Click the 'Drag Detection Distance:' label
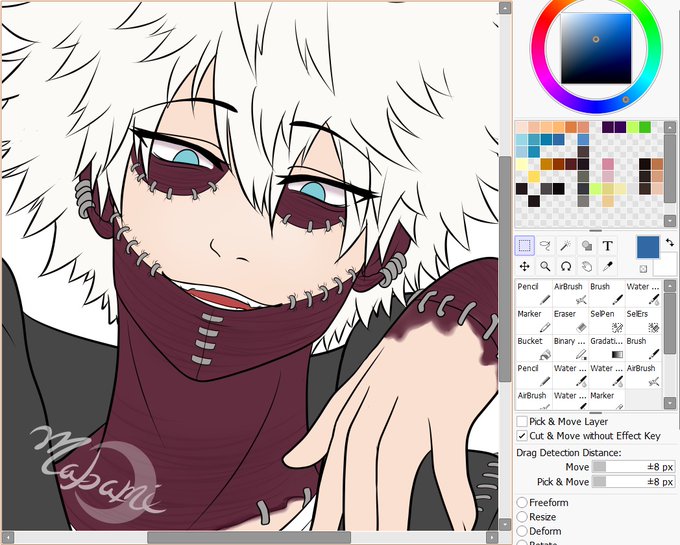The height and width of the screenshot is (545, 680). (x=569, y=453)
